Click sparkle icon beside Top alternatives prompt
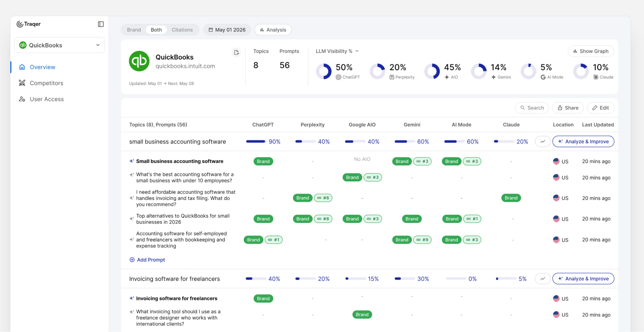Viewport: 644px width, 332px height. 132,219
